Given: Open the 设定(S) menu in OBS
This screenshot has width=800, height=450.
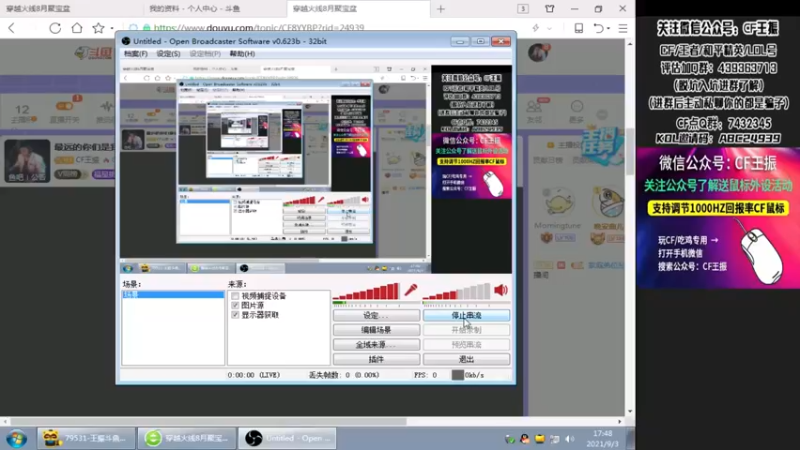Looking at the screenshot, I should pos(168,54).
